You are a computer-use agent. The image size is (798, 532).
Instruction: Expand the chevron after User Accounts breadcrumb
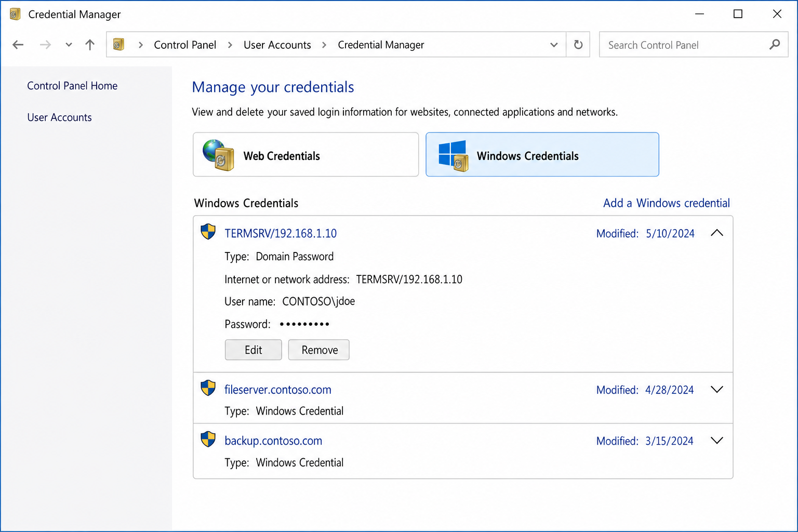(x=324, y=45)
